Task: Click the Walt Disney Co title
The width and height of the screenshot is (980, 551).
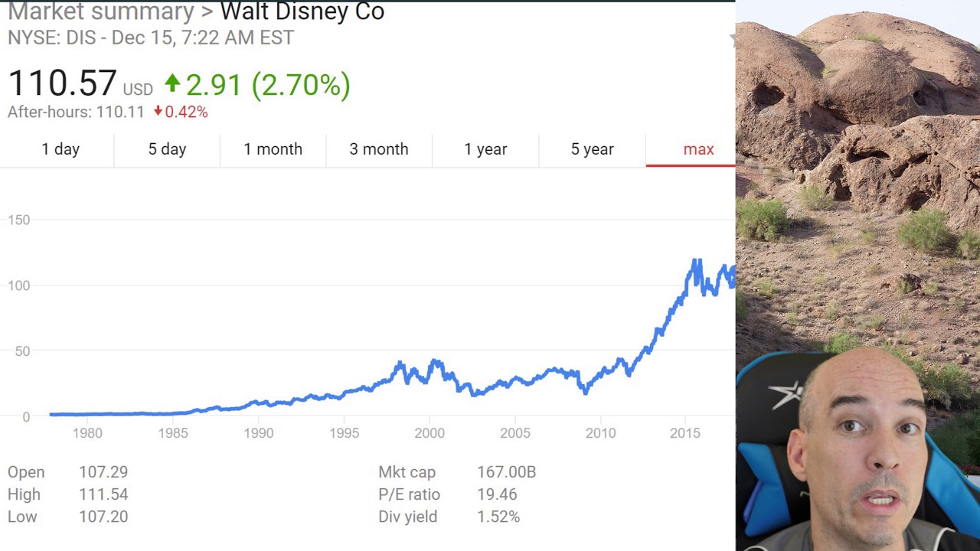Action: (302, 12)
